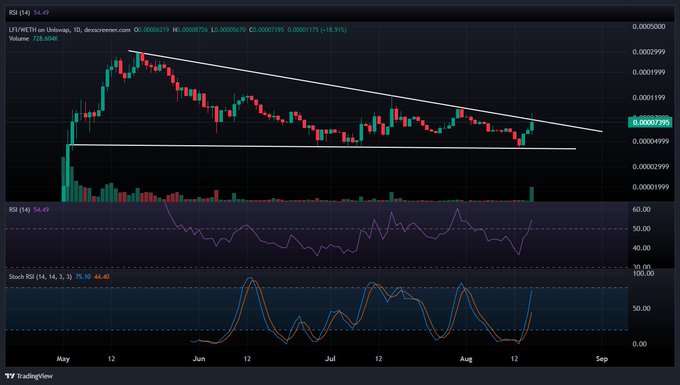Viewport: 680px width, 385px height.
Task: Click Stoch RSI axis label 100.00
Action: [x=643, y=274]
